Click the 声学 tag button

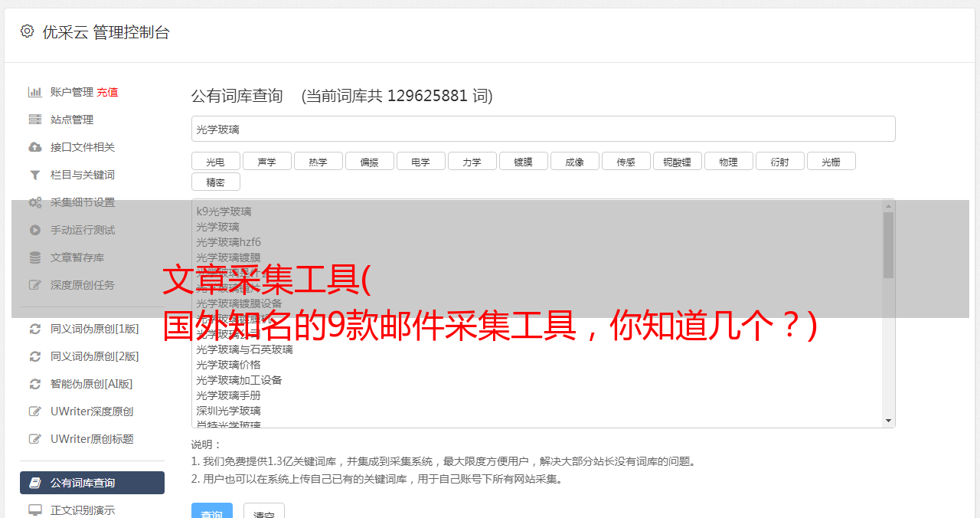tap(267, 161)
